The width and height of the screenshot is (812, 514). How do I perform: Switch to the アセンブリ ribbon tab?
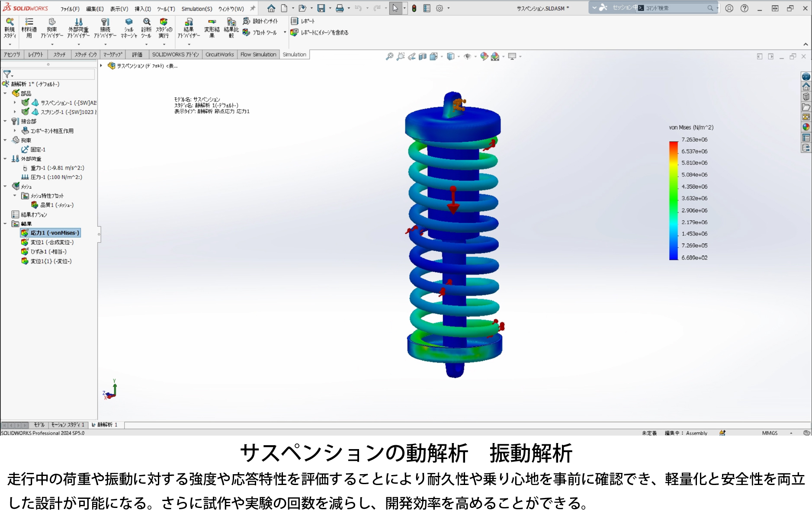point(12,55)
